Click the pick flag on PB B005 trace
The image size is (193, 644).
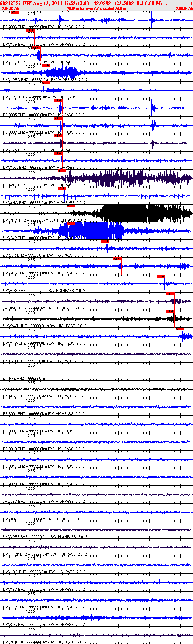tap(58, 100)
